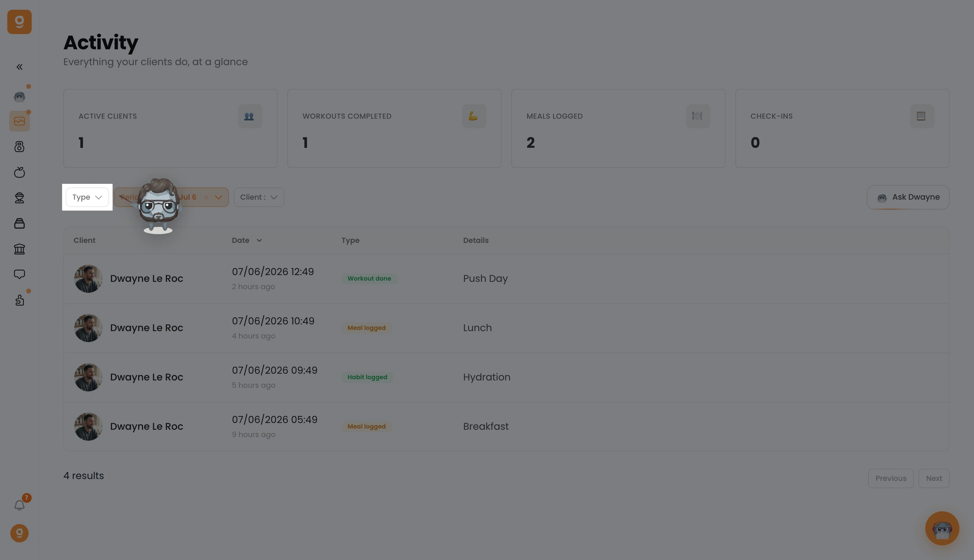Sort by the Date column arrow
This screenshot has width=974, height=560.
[259, 241]
